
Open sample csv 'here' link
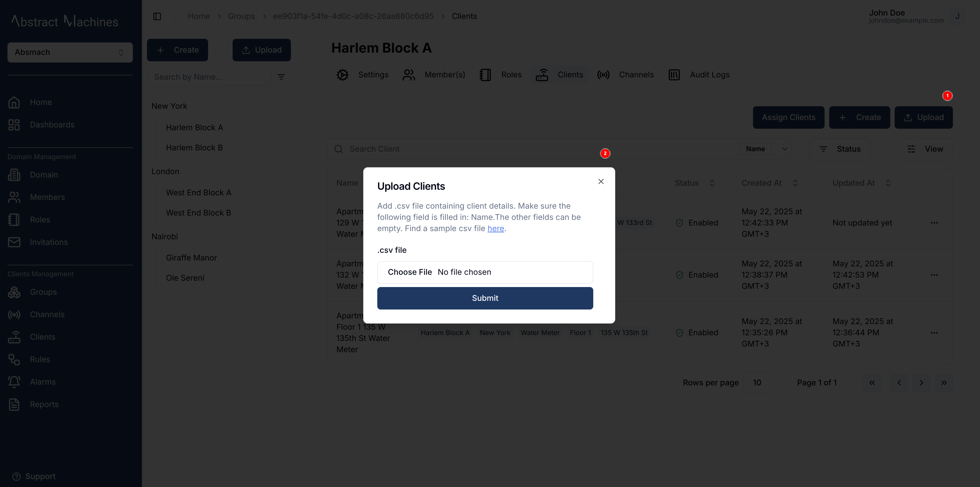tap(496, 229)
